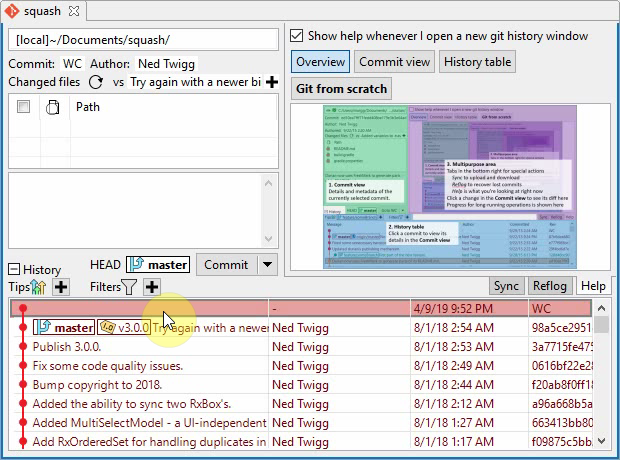
Task: Click the plus icon after the comparison commit
Action: (x=271, y=82)
